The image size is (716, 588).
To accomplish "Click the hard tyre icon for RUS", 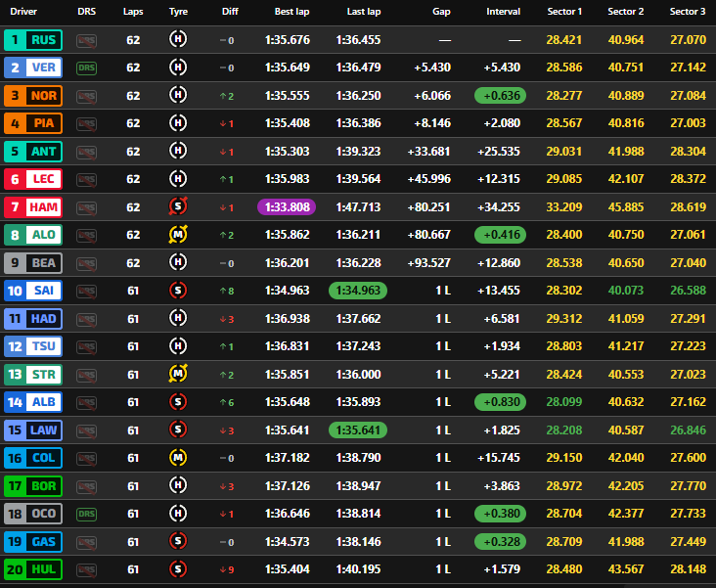I will click(x=178, y=40).
